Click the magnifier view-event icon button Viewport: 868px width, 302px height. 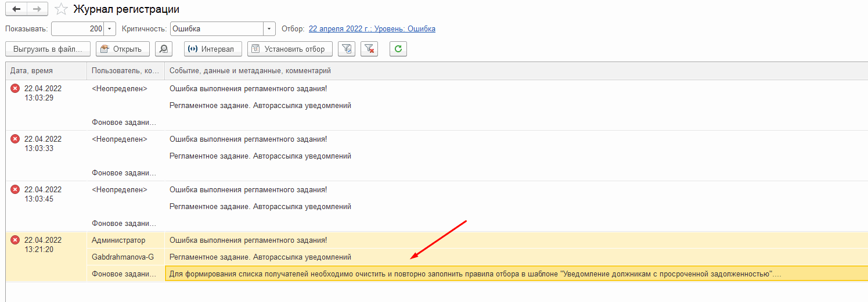pos(164,49)
